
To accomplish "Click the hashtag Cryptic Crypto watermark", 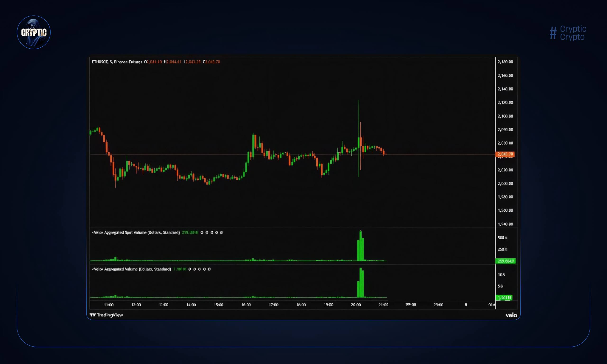I will pyautogui.click(x=568, y=33).
